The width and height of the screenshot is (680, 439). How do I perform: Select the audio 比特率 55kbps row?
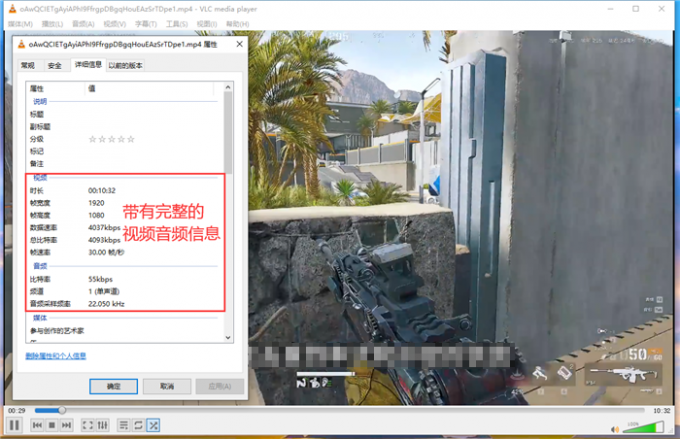point(124,279)
